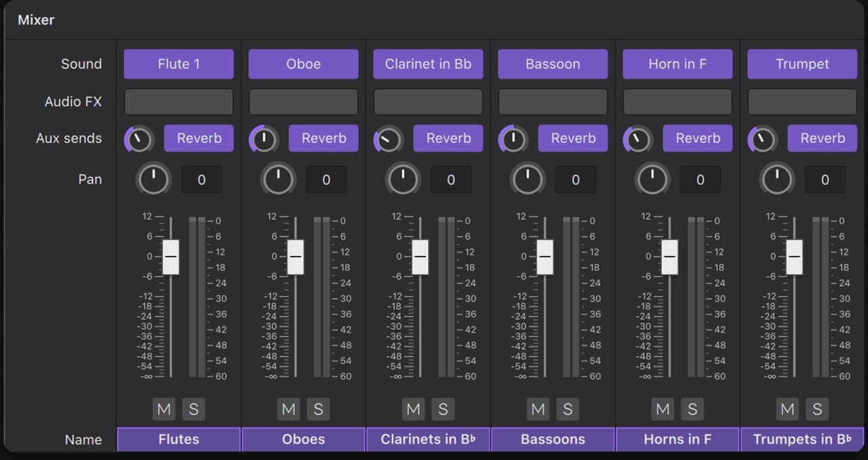Click the Clarinets aux send level knob
Screen dimensions: 868x460
coord(389,140)
